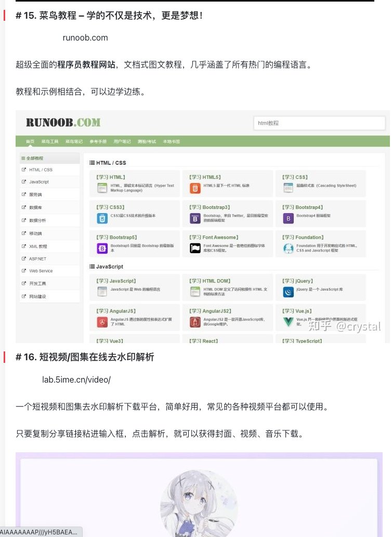Click the external-link icon beside 开发工具
Viewport: 392px width, 537px height.
[x=23, y=283]
